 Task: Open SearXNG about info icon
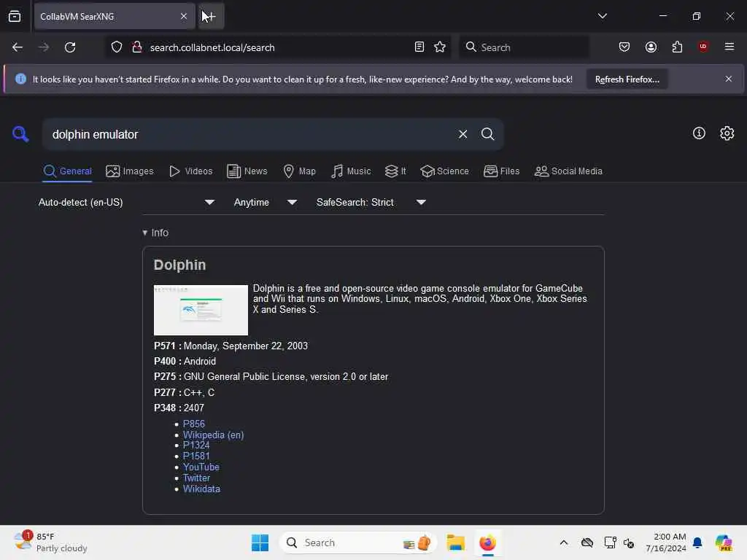699,133
